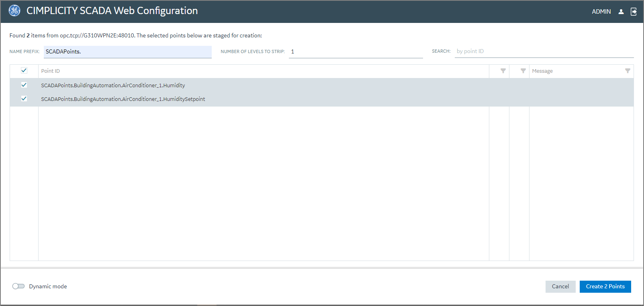Open filter on second unlabeled column

point(523,71)
